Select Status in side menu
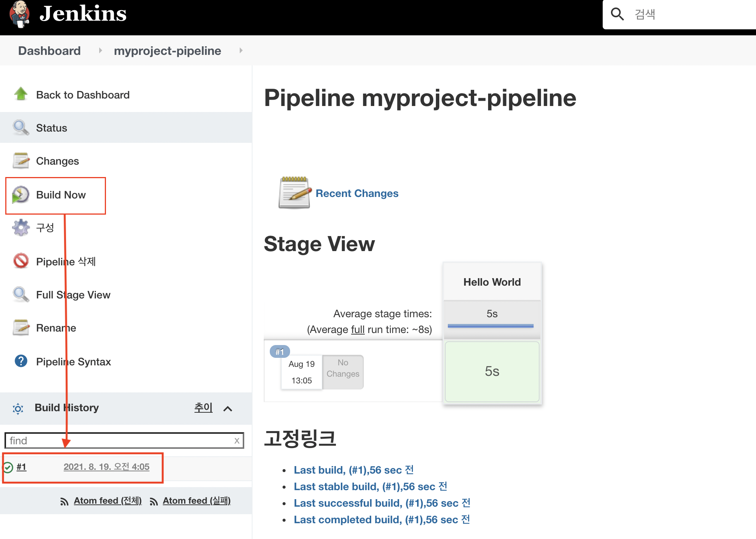 tap(51, 128)
